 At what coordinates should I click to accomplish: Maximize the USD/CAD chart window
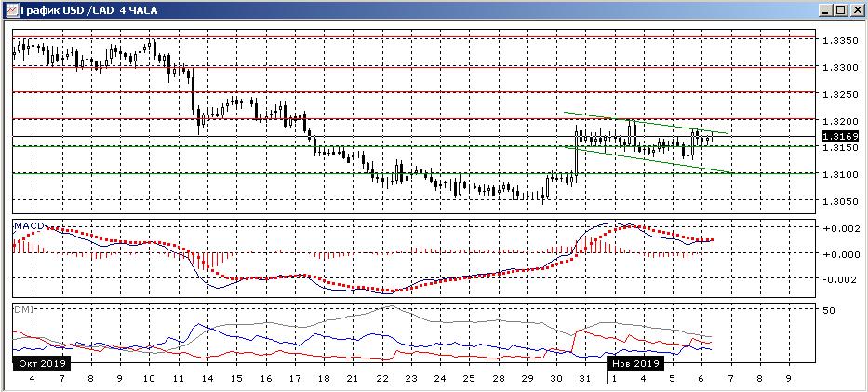841,9
